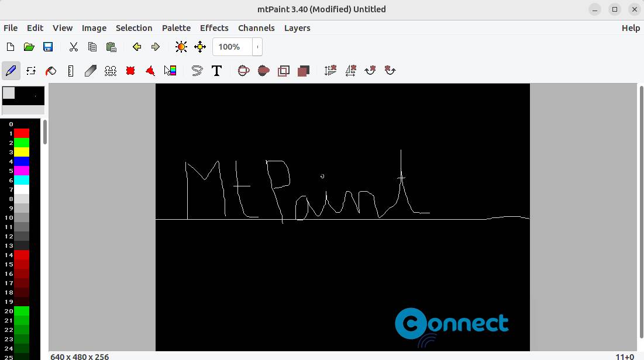Flip the selection vertically
644x360 pixels.
330,71
